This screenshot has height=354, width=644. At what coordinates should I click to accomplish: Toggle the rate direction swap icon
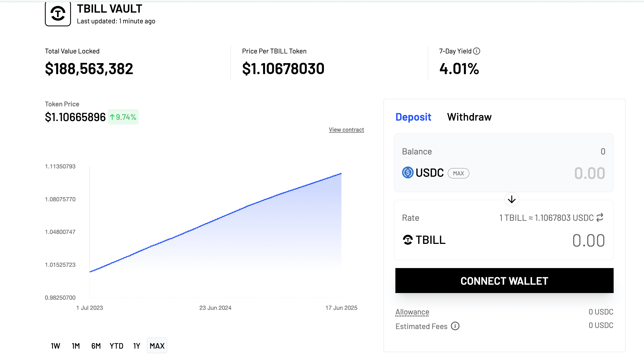pyautogui.click(x=600, y=218)
